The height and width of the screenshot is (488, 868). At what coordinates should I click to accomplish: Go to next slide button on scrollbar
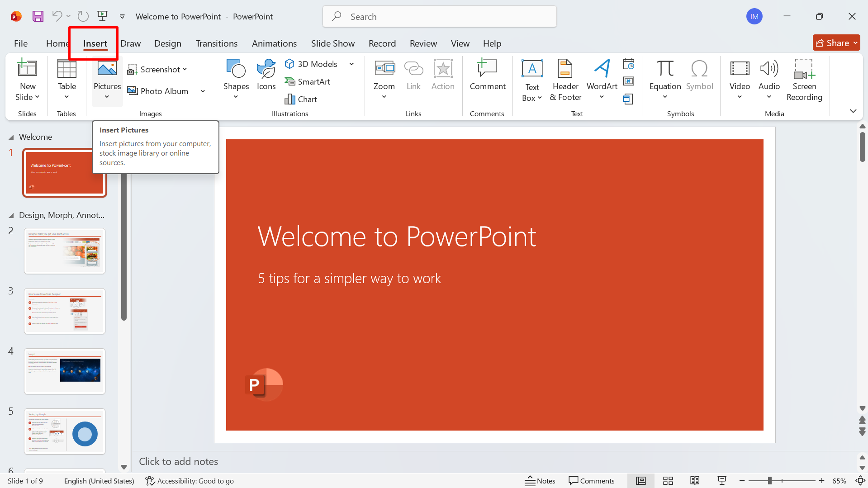coord(862,431)
